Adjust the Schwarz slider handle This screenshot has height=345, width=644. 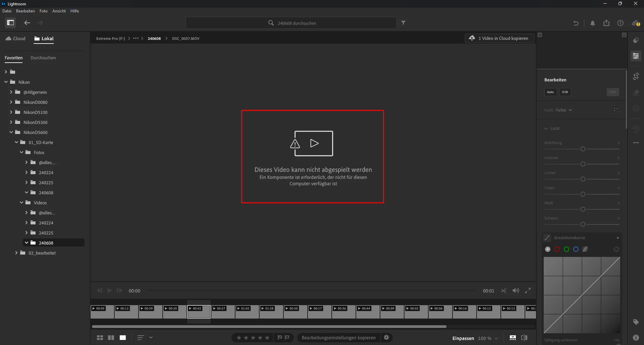click(x=583, y=224)
